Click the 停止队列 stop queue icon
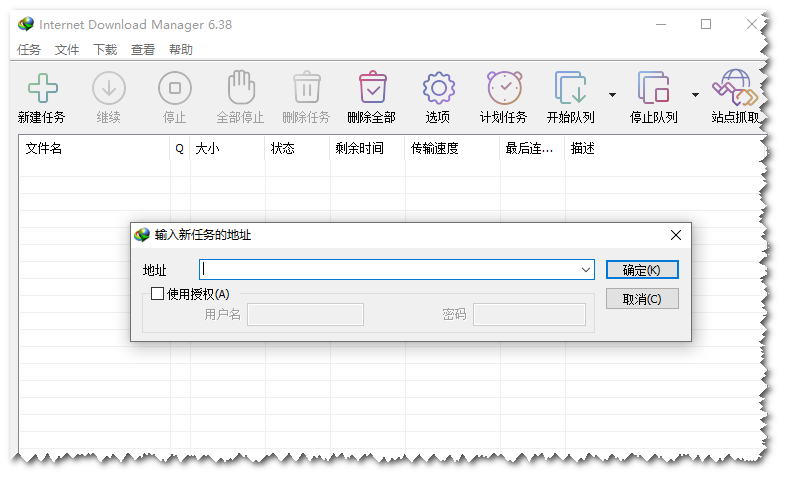 tap(653, 87)
